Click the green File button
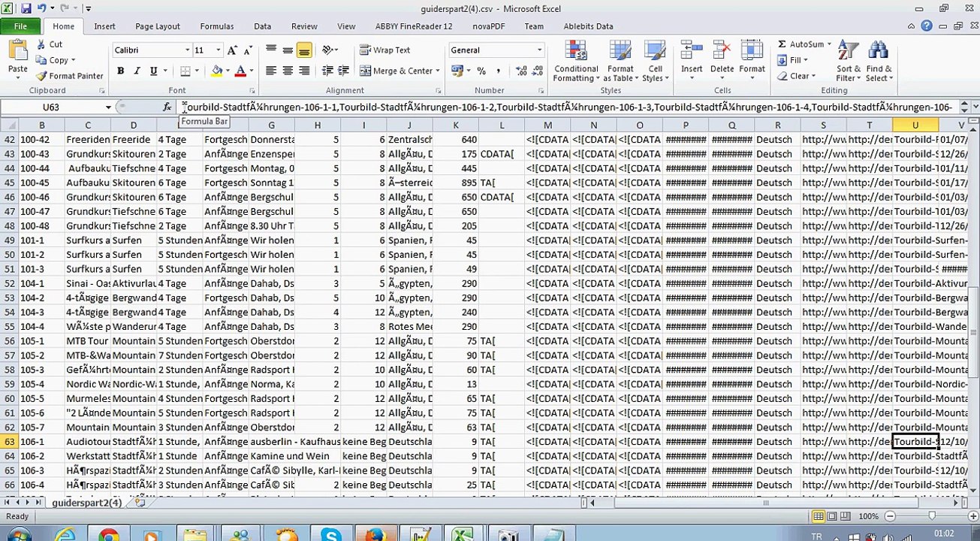Screen dimensions: 980x541 click(x=20, y=26)
